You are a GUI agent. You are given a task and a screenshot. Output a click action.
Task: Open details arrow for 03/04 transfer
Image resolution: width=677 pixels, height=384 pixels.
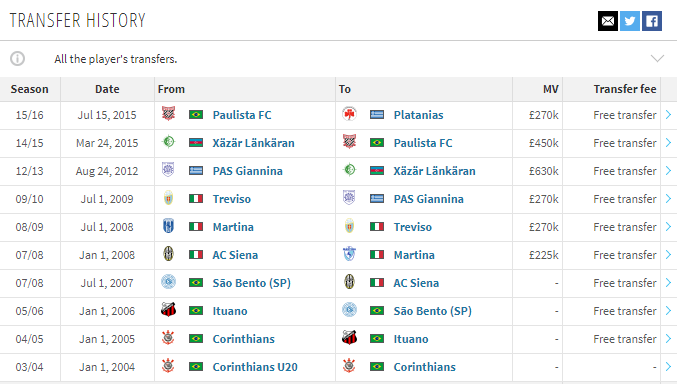point(668,366)
